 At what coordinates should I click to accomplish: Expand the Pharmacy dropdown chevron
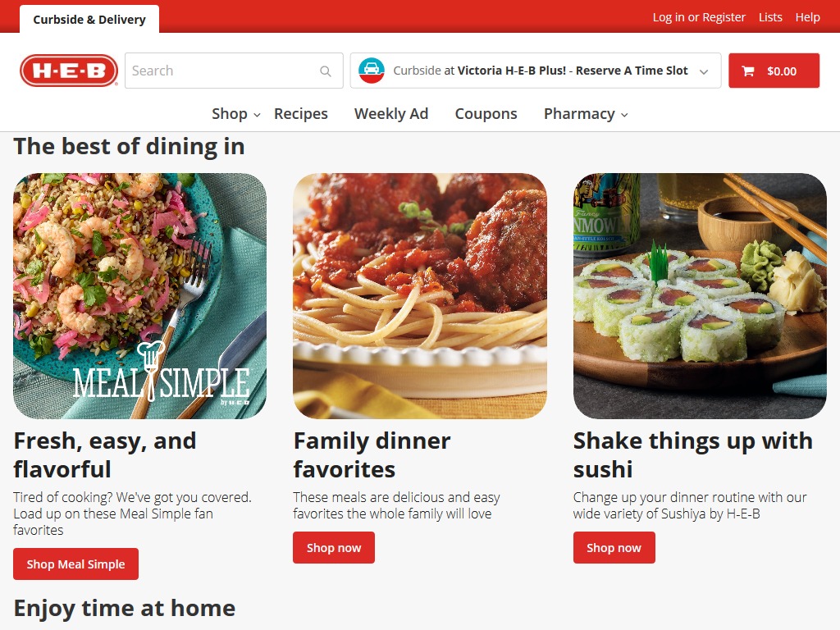(624, 115)
